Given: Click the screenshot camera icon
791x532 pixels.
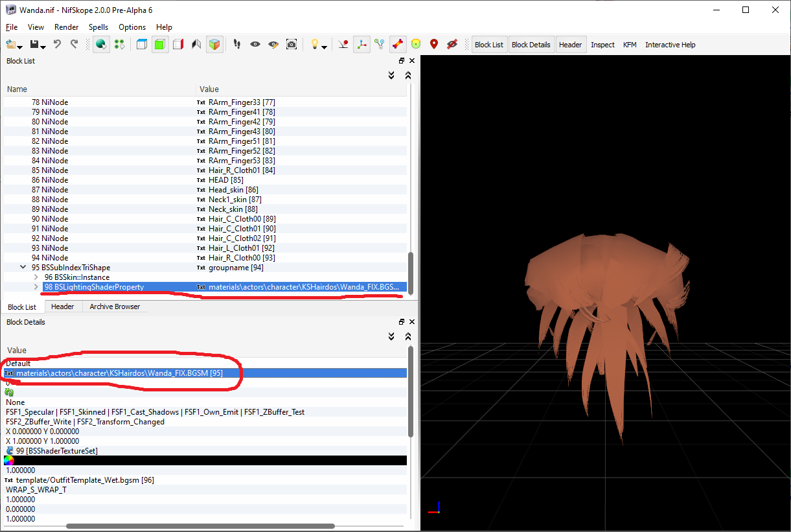Looking at the screenshot, I should coord(292,44).
